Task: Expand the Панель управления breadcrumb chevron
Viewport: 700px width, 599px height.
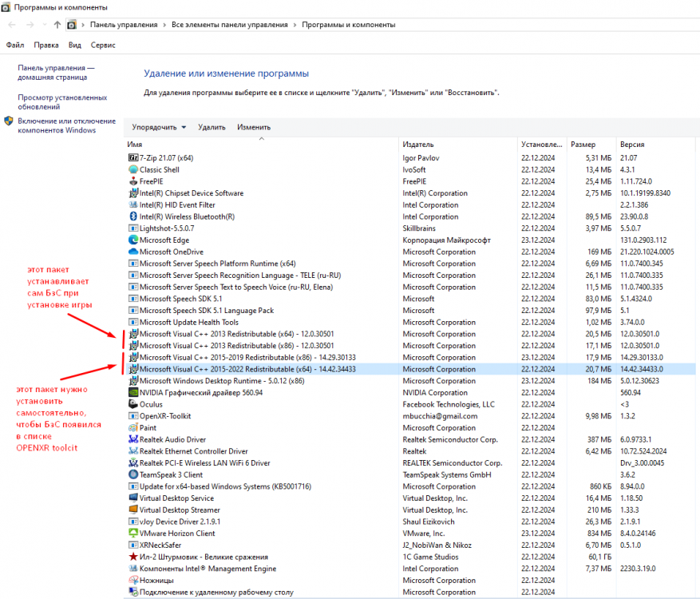Action: pyautogui.click(x=164, y=25)
